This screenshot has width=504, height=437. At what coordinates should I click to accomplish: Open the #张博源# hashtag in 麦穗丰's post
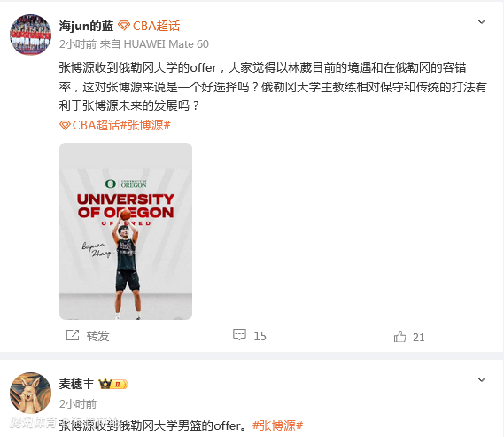pos(278,425)
